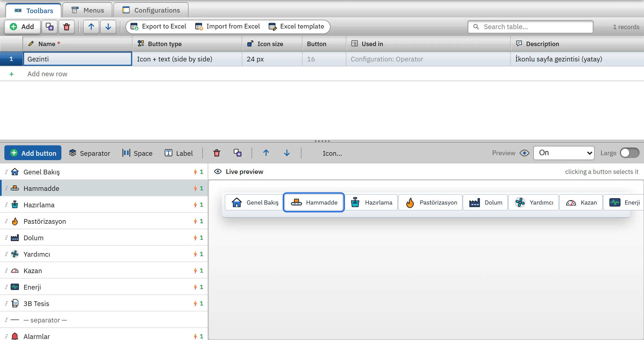This screenshot has width=644, height=340.
Task: Insert a Label item
Action: coord(179,153)
